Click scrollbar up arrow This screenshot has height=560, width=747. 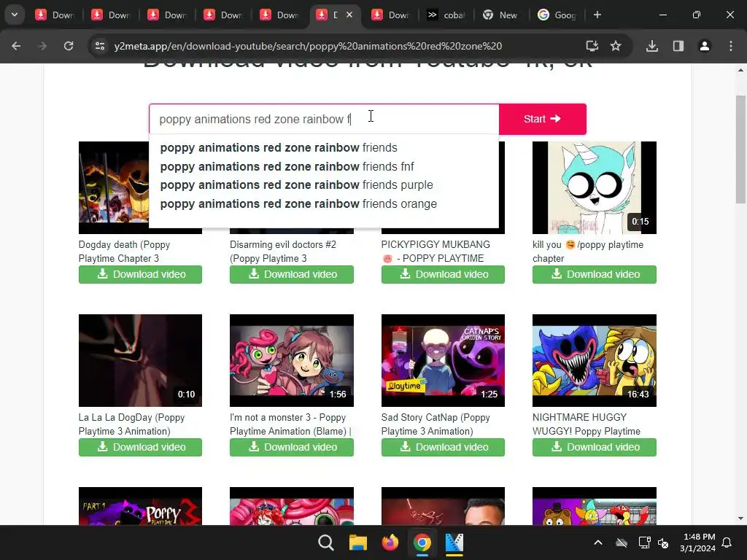click(740, 70)
